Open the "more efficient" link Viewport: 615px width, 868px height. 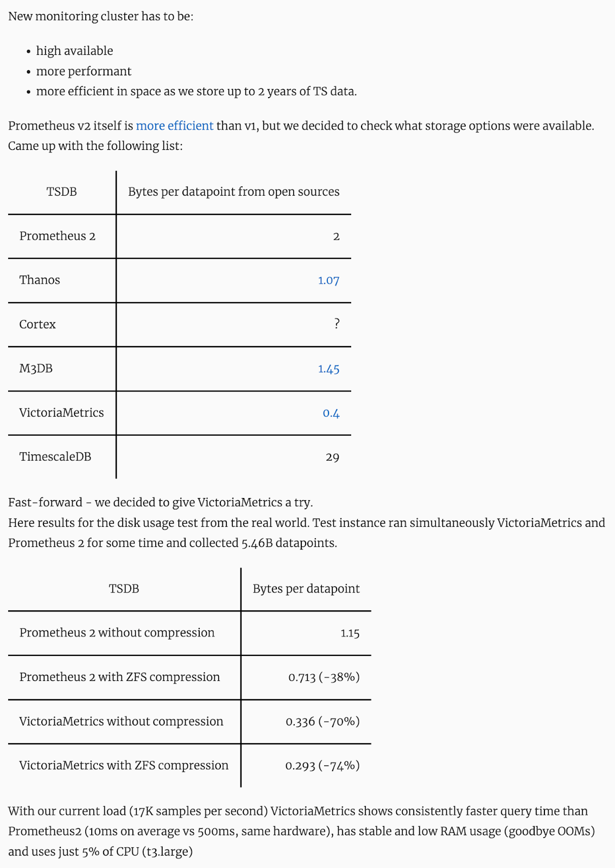click(x=174, y=126)
